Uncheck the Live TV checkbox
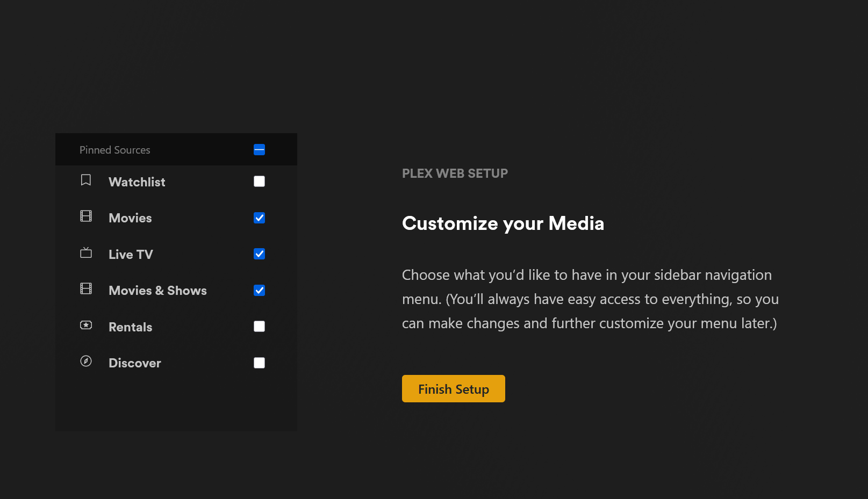This screenshot has width=868, height=499. coord(259,254)
